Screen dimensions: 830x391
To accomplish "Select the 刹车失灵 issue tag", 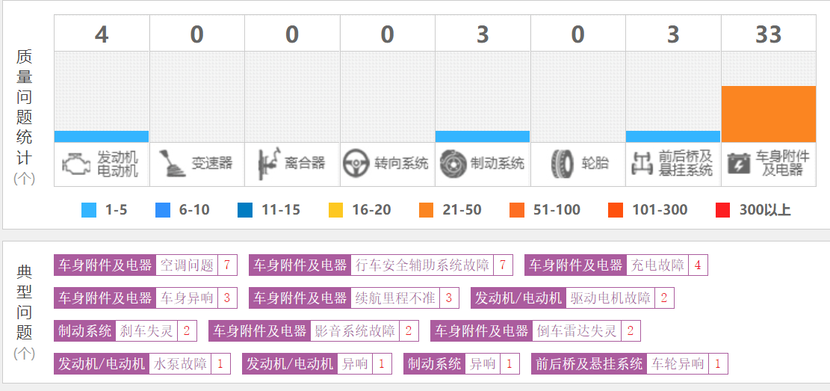I will coord(125,331).
